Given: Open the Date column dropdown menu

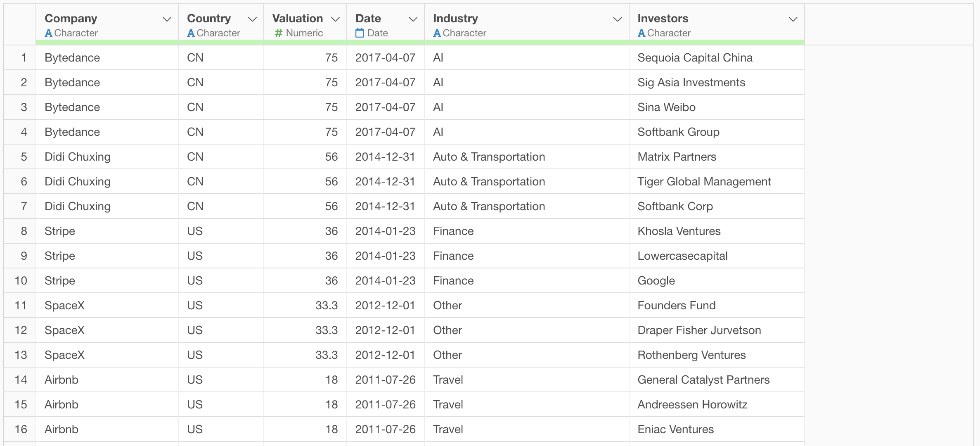Looking at the screenshot, I should (x=413, y=19).
